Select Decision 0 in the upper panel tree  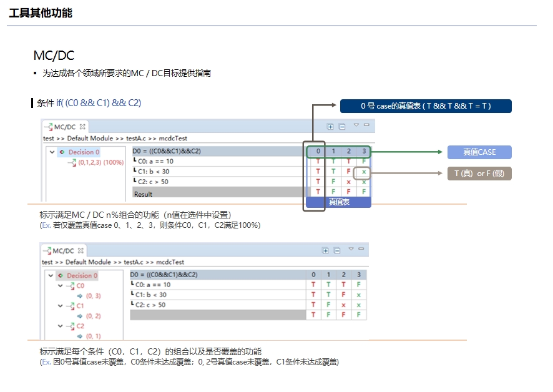(84, 152)
